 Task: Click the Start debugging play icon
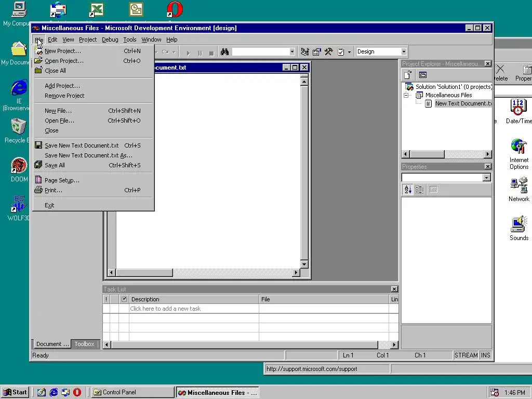(188, 53)
